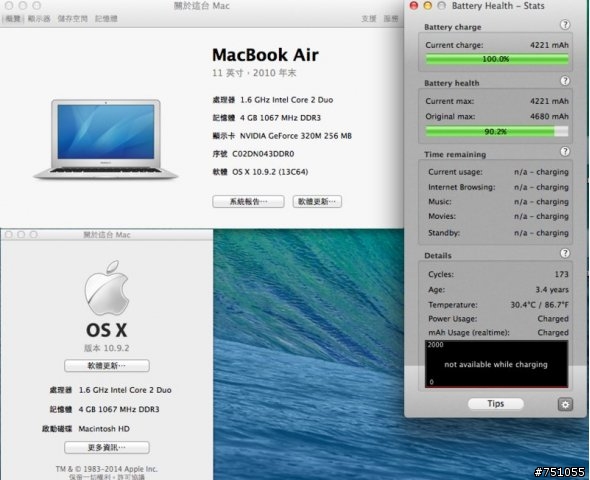590x480 pixels.
Task: Click 軟體更新 button beside 系統報告
Action: pos(317,201)
